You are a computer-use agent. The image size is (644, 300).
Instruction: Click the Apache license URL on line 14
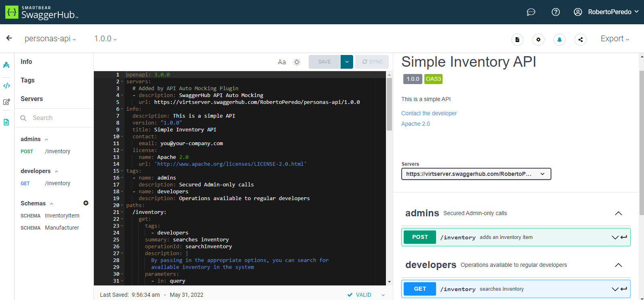click(x=230, y=164)
